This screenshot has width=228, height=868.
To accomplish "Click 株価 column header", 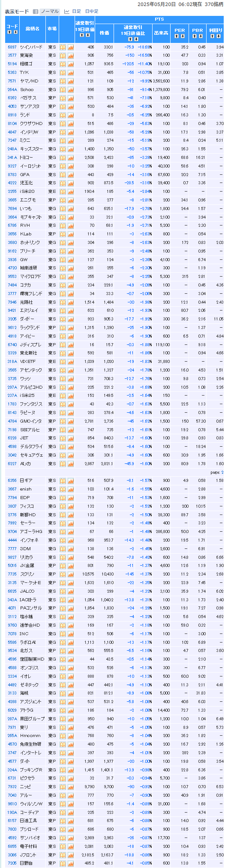I will pyautogui.click(x=104, y=33).
